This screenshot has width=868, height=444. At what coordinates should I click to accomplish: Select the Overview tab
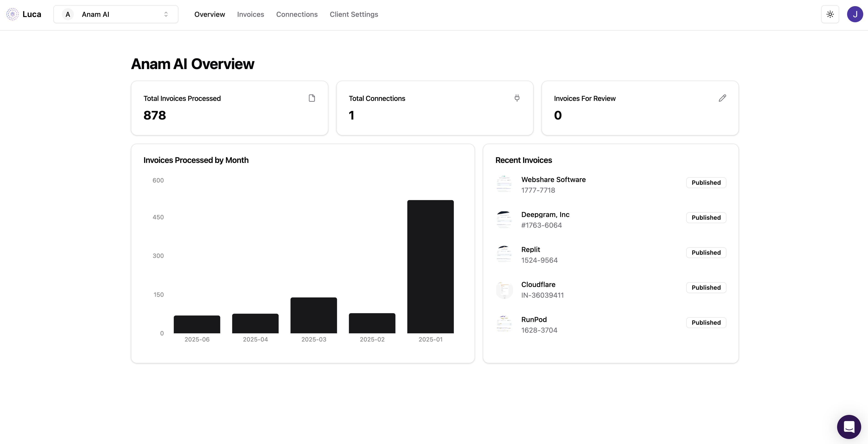coord(209,14)
